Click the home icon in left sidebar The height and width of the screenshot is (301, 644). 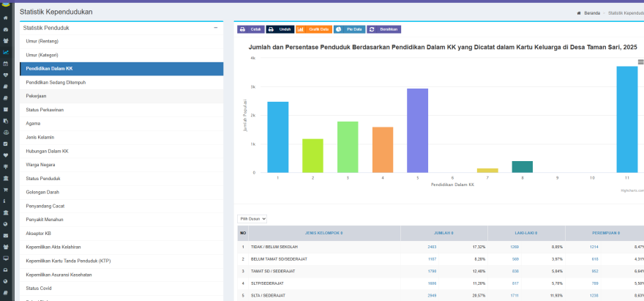6,18
